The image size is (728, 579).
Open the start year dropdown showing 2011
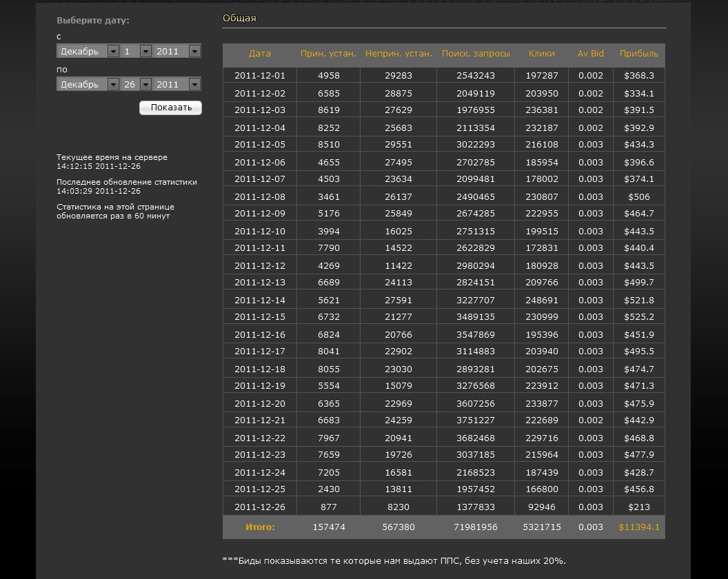point(178,51)
